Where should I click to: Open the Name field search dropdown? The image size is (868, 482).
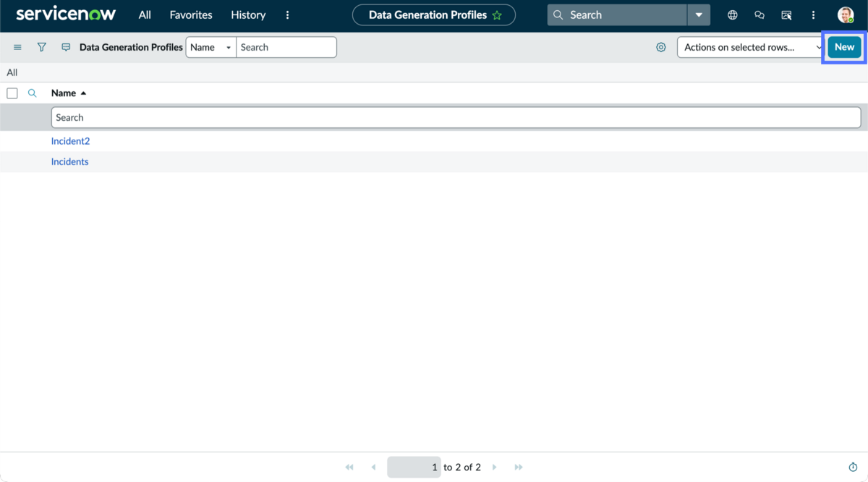[x=210, y=47]
